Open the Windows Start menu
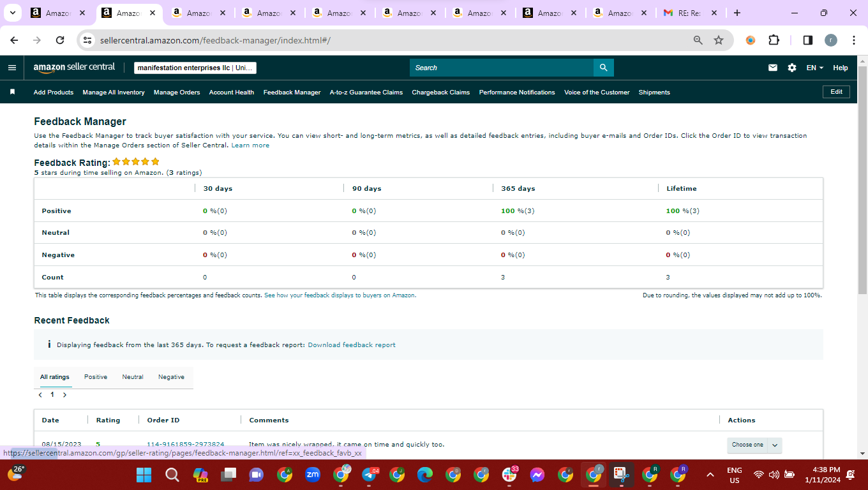The width and height of the screenshot is (868, 490). pyautogui.click(x=144, y=475)
